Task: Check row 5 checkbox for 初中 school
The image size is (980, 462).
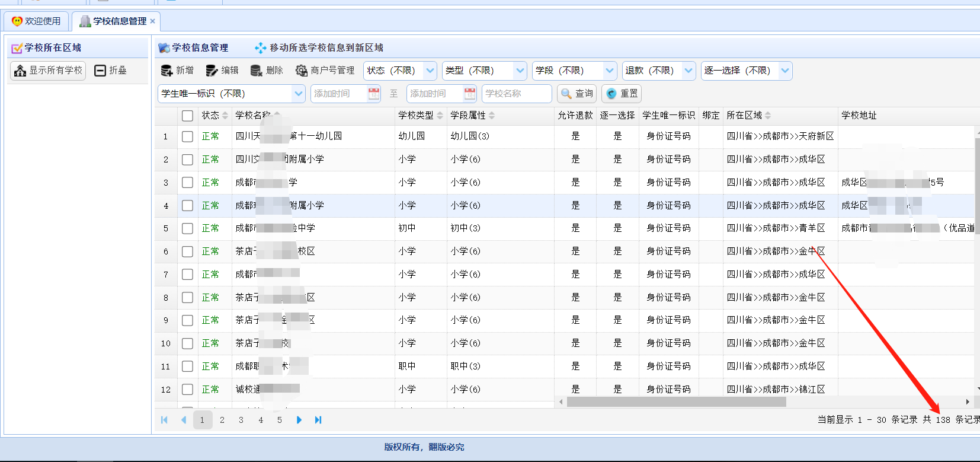Action: click(188, 228)
